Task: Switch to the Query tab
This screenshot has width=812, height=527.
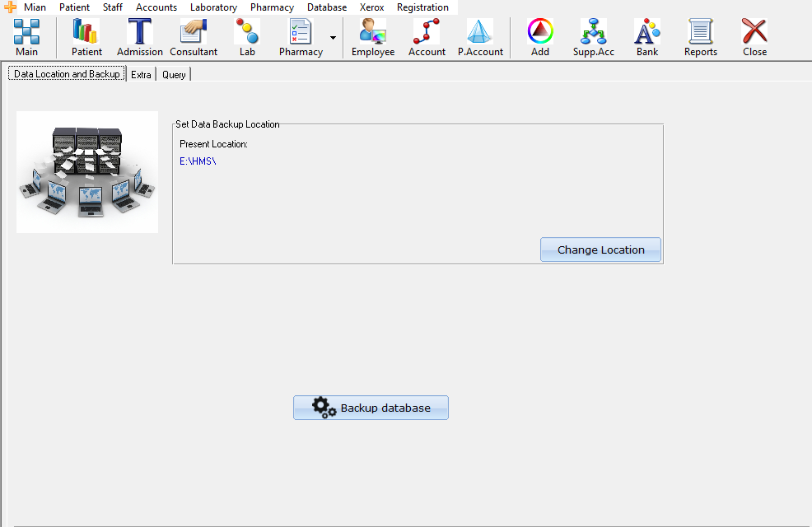Action: (174, 75)
